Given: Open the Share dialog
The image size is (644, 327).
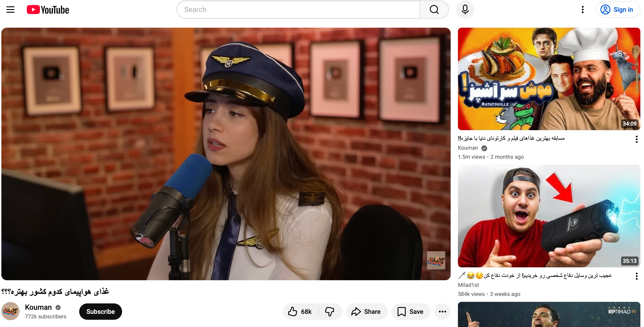Looking at the screenshot, I should (x=366, y=312).
